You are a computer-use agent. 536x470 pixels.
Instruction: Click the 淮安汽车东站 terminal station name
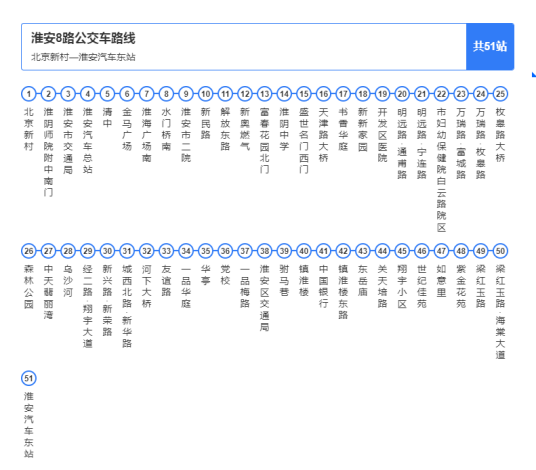tap(29, 425)
